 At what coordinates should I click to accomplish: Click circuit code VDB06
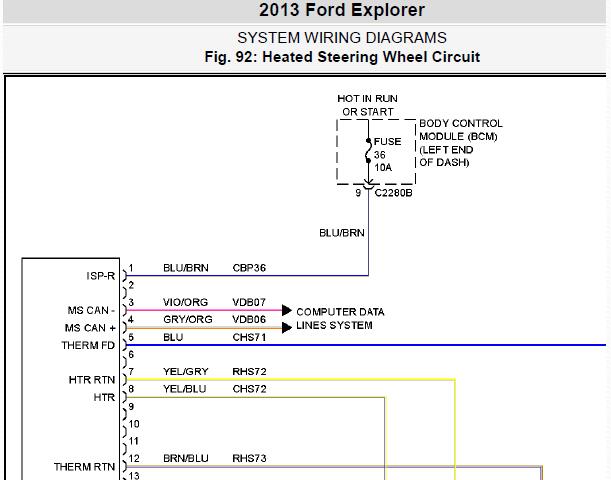click(x=249, y=319)
